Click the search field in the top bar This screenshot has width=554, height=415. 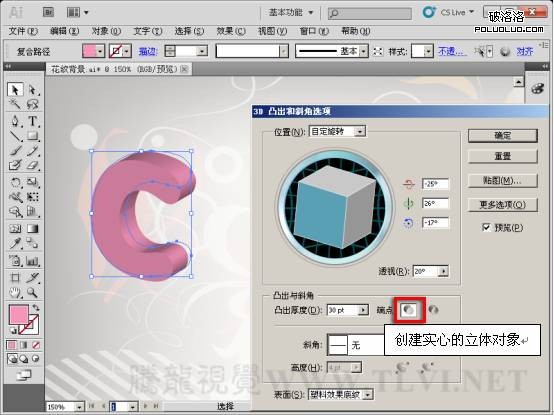pos(370,13)
